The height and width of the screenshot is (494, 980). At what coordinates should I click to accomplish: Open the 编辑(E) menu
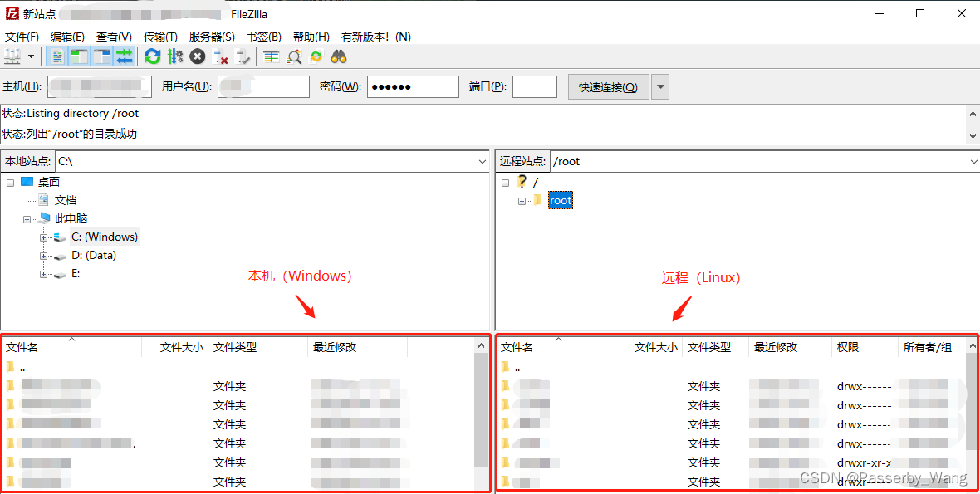[x=67, y=37]
